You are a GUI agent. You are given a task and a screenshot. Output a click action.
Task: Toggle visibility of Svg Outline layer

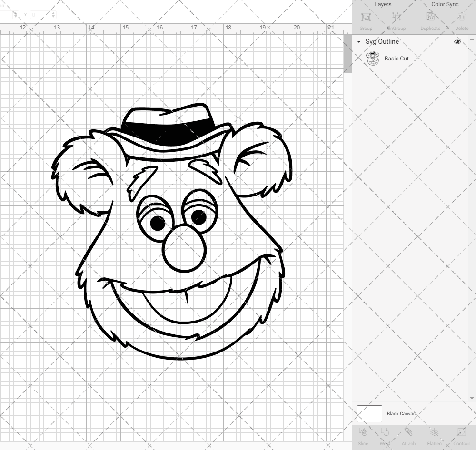click(457, 42)
